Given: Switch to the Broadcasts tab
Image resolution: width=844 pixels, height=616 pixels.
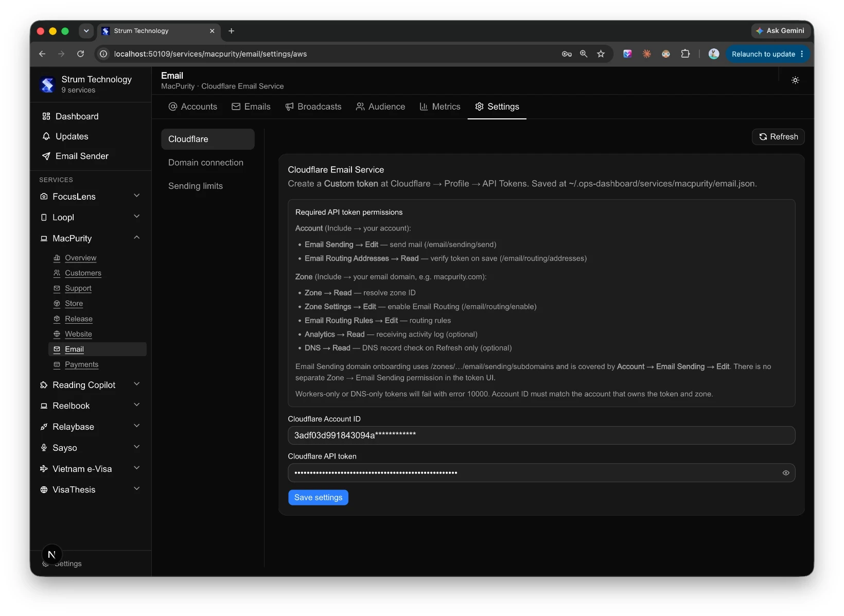Looking at the screenshot, I should pyautogui.click(x=313, y=107).
